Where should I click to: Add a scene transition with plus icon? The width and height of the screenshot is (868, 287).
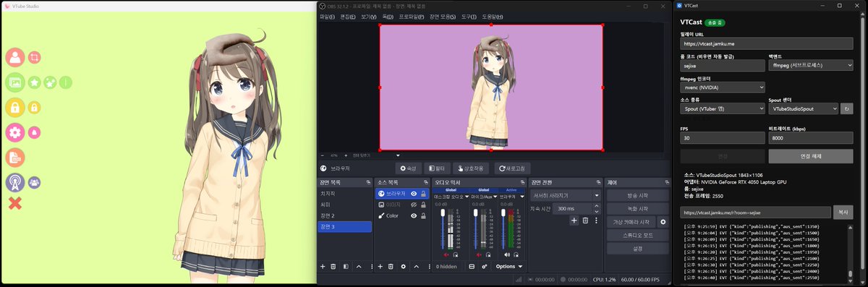574,220
